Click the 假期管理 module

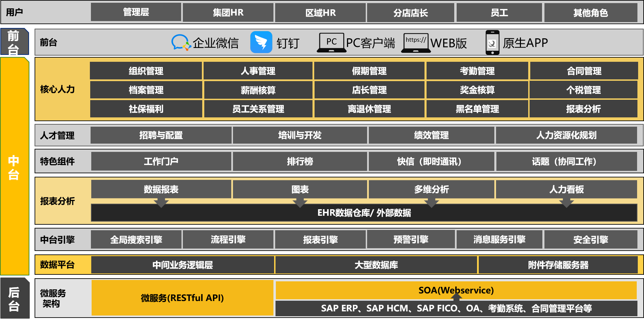369,71
